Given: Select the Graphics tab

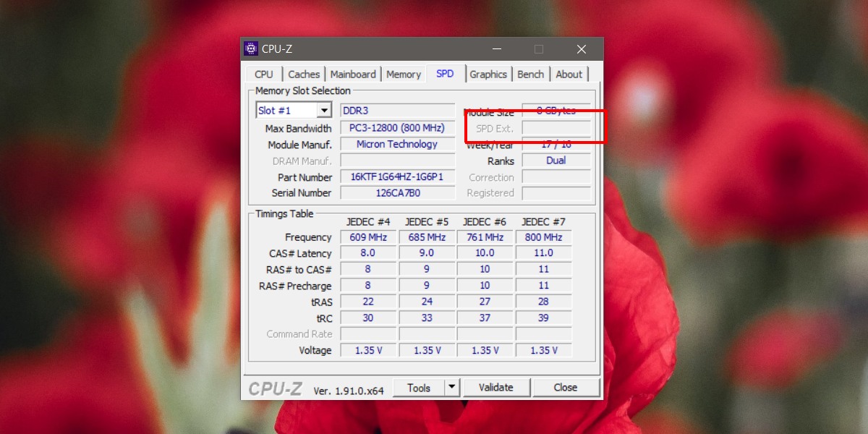Looking at the screenshot, I should 488,74.
